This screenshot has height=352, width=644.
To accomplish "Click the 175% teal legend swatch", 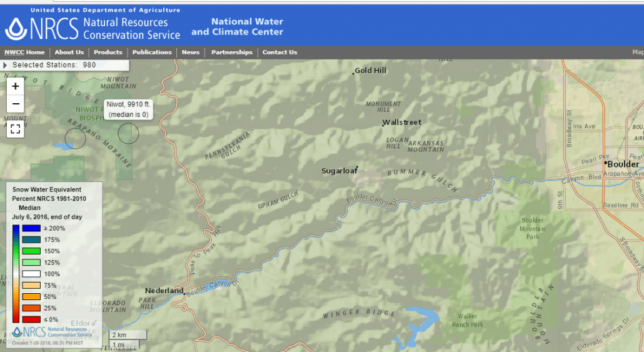I will (31, 239).
